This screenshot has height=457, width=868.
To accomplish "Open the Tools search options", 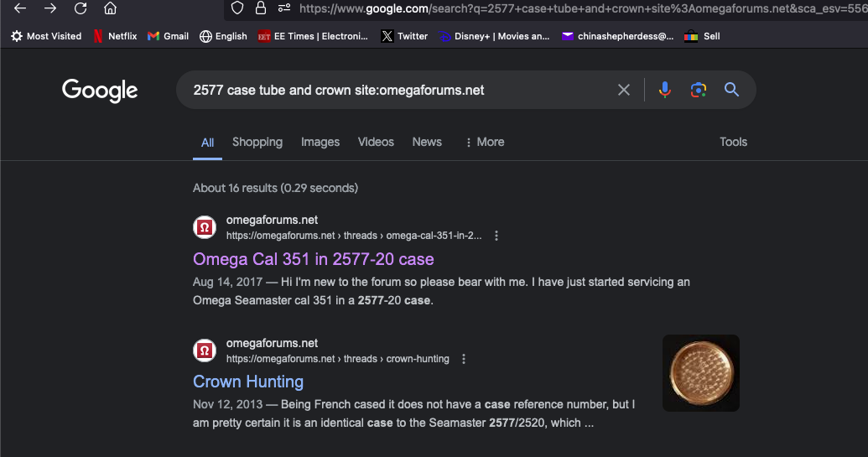I will tap(733, 142).
